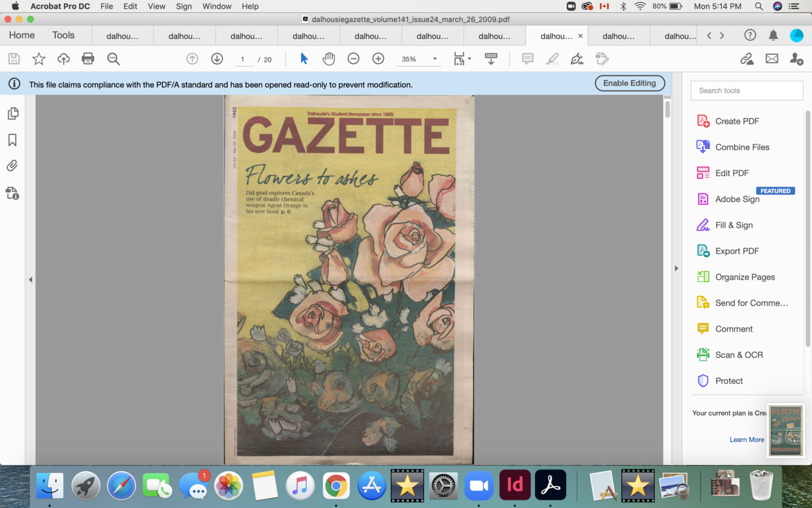Launch InDesign from the Dock
Screen dimensions: 812x508
point(515,484)
